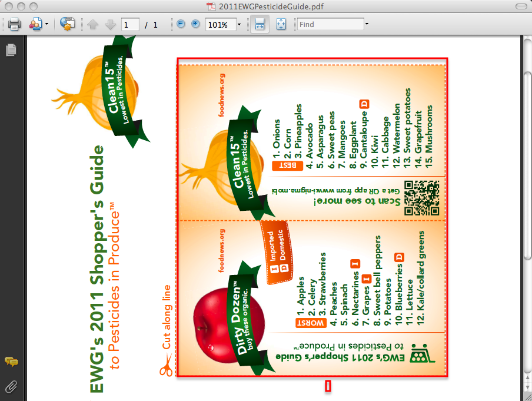
Task: Switch to the fit one full page view
Action: pos(281,25)
